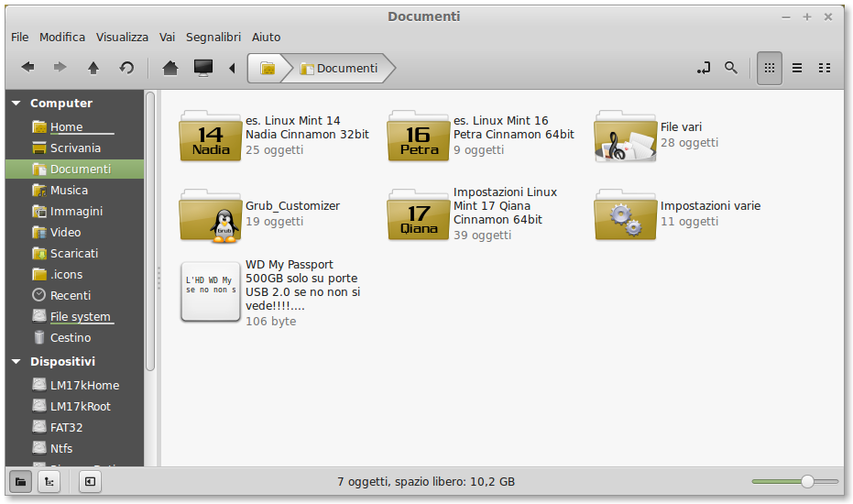Click the 'File vari' name label

(681, 126)
